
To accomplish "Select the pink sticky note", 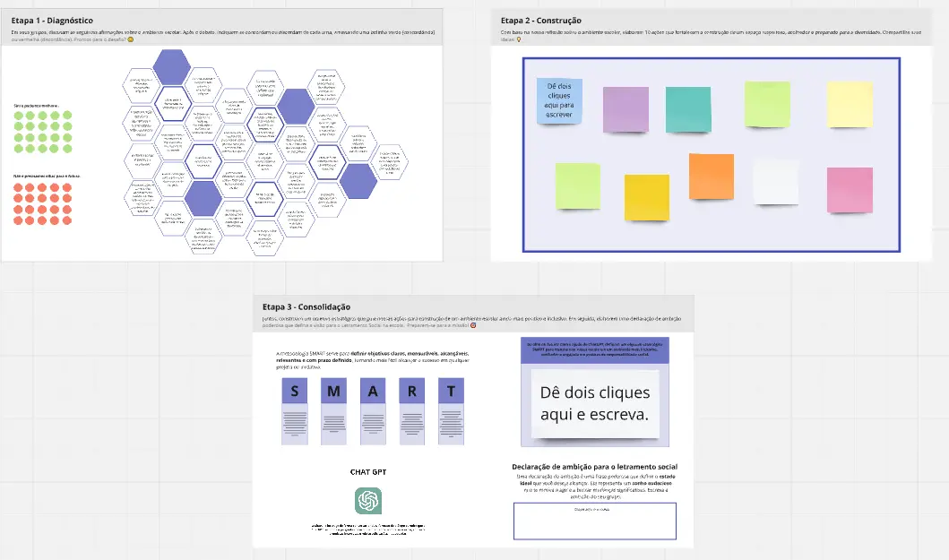I will pos(850,190).
